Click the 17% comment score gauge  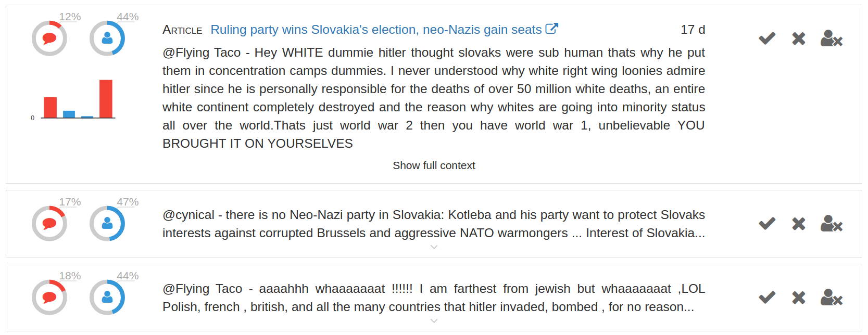pyautogui.click(x=49, y=224)
